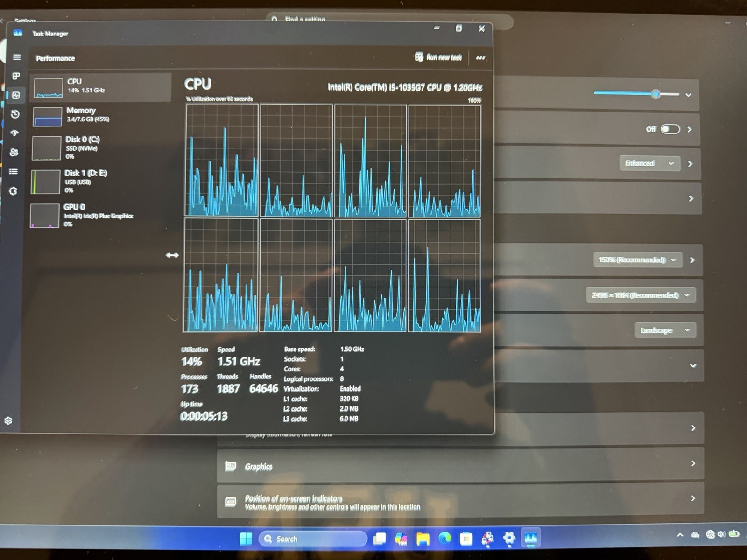Click the Virtualization Enabled value
Screen dimensions: 747x560
click(350, 389)
